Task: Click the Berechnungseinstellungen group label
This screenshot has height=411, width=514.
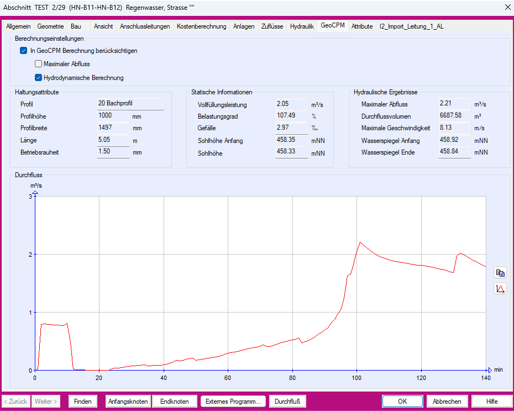Action: [49, 39]
